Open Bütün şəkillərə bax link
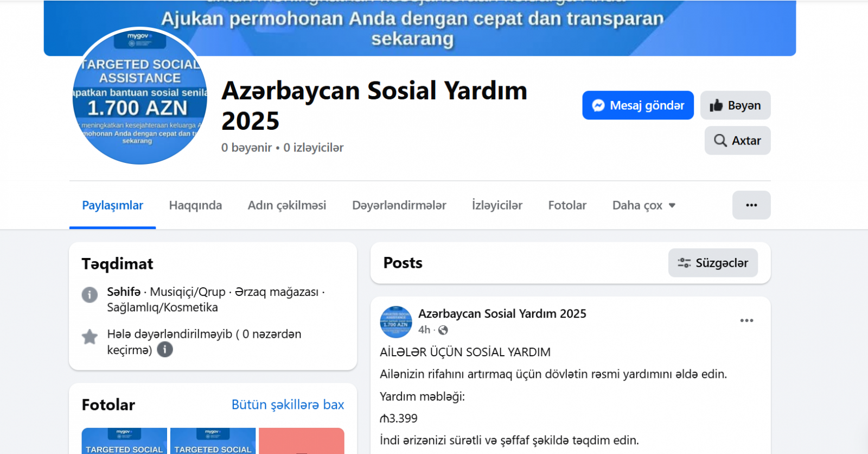The height and width of the screenshot is (454, 868). click(x=288, y=405)
